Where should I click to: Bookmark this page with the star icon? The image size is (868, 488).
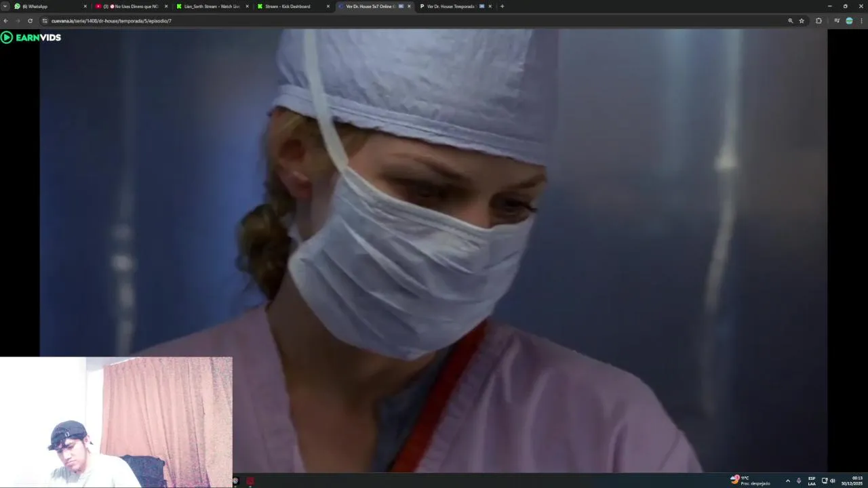click(x=802, y=21)
